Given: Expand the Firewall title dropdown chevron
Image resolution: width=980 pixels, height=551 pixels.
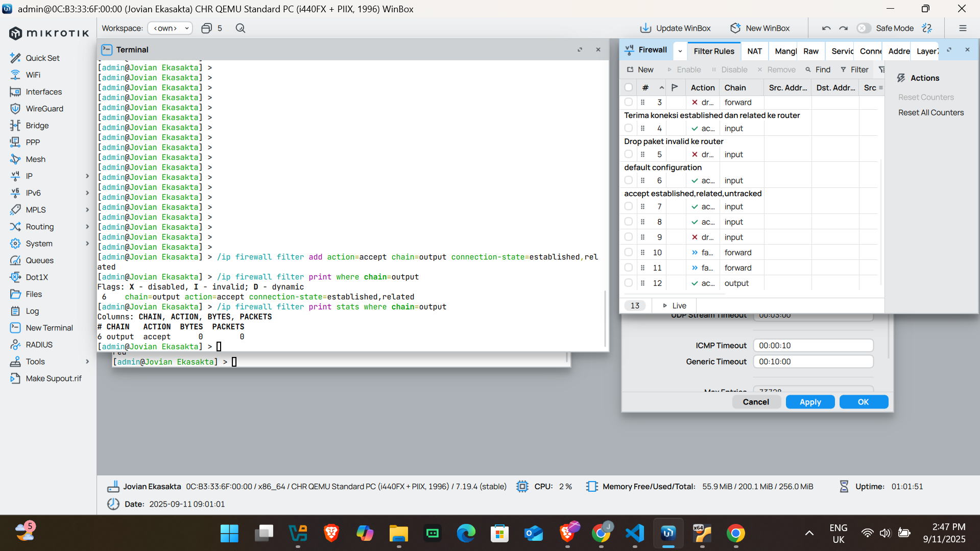Looking at the screenshot, I should 680,51.
